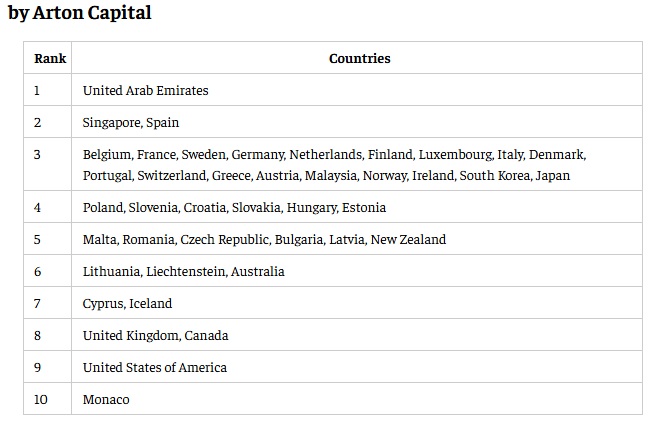Click the cell listing Malta and Romania
This screenshot has width=666, height=422.
tap(264, 240)
